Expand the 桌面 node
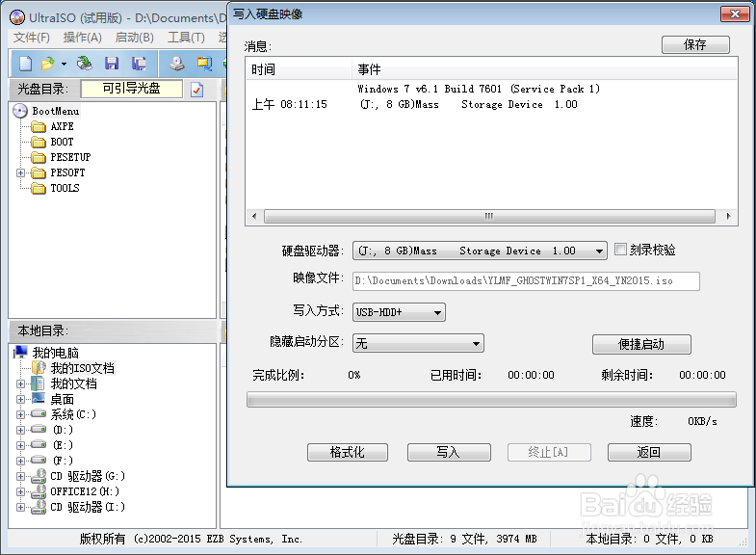 [x=20, y=399]
